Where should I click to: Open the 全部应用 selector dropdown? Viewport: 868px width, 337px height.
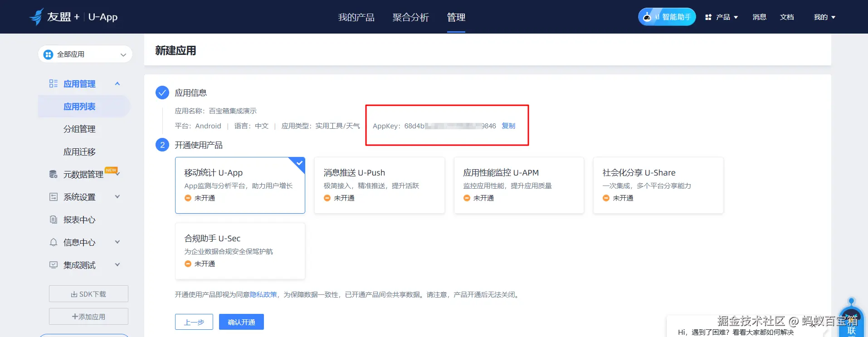(x=85, y=54)
